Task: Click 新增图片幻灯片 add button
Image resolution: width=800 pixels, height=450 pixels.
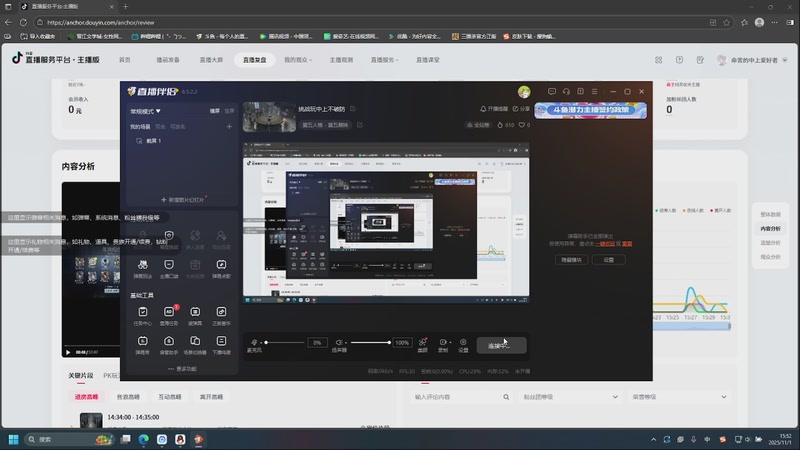Action: [182, 200]
